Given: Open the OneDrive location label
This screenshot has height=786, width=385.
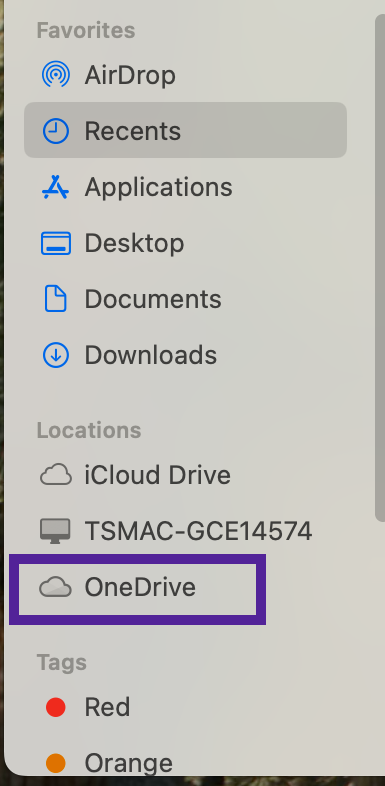Looking at the screenshot, I should [140, 587].
